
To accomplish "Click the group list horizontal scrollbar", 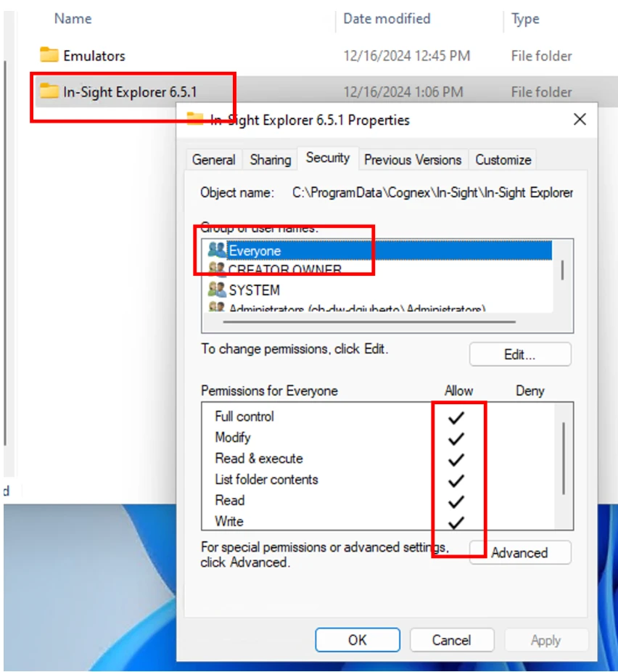I will point(369,321).
